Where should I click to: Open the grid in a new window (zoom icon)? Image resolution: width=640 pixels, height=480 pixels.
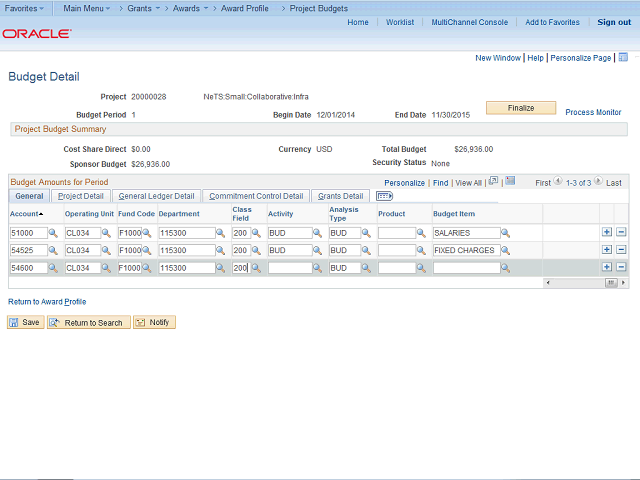[x=493, y=182]
